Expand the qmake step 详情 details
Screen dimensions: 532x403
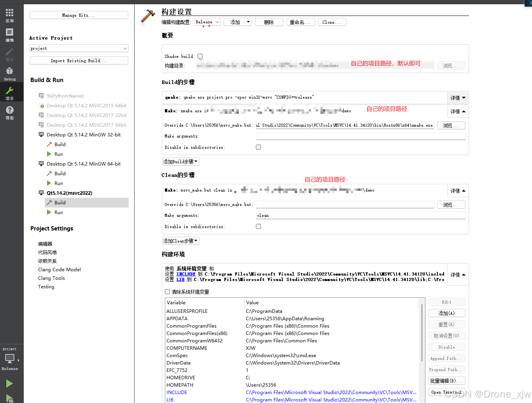click(x=458, y=98)
